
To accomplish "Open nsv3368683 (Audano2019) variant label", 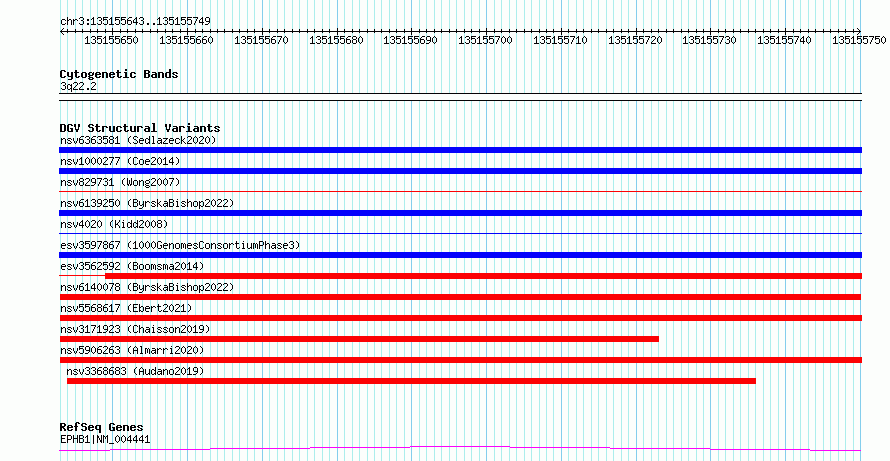I will [x=135, y=371].
